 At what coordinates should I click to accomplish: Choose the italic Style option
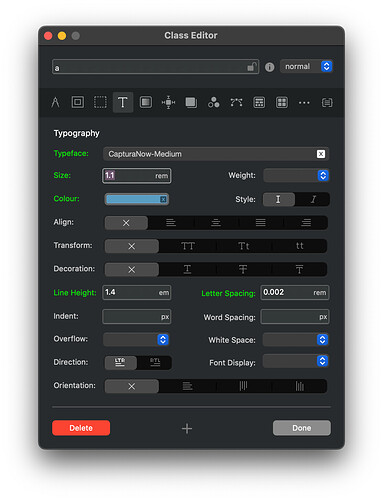(x=313, y=199)
